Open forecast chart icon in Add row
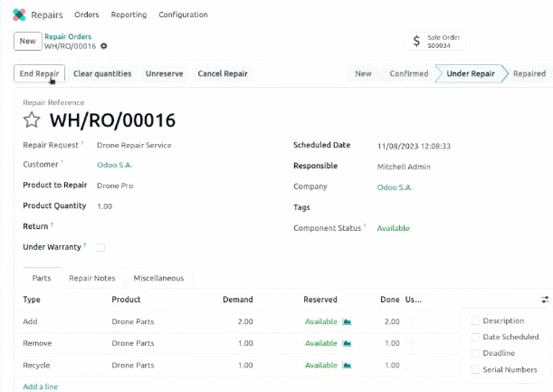Screen dimensions: 553x392 tap(347, 321)
